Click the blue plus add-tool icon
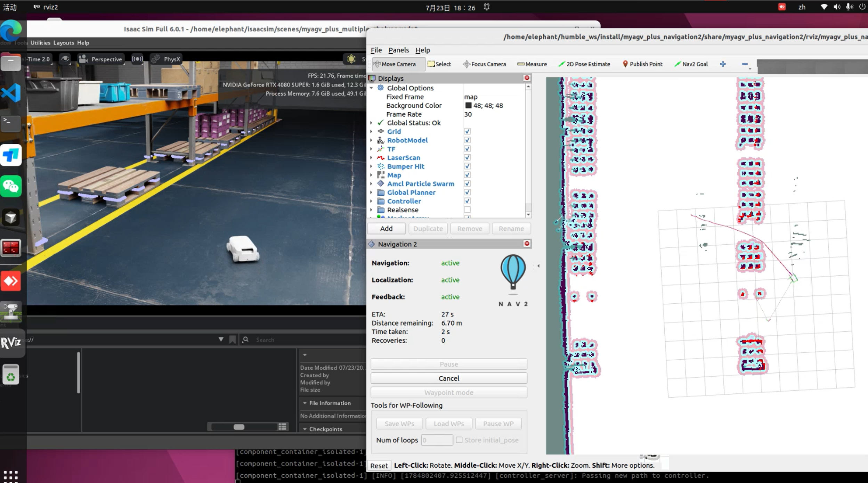This screenshot has width=868, height=483. click(x=723, y=64)
